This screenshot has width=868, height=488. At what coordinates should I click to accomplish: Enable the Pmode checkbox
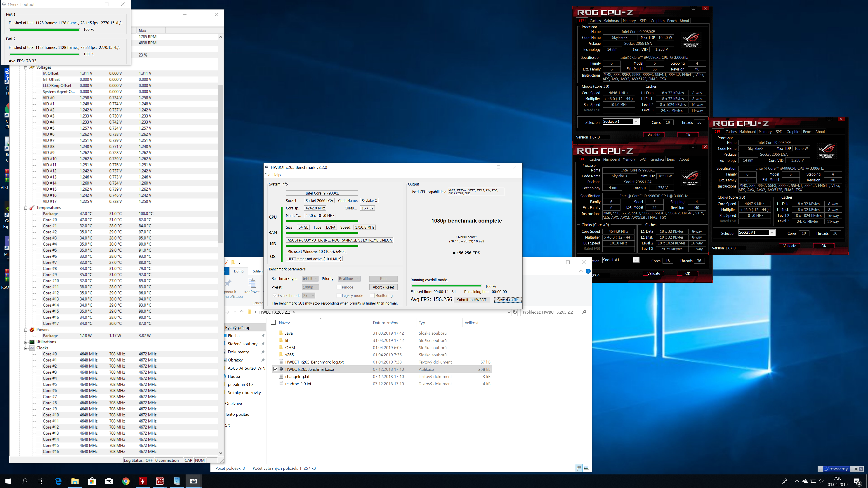339,287
